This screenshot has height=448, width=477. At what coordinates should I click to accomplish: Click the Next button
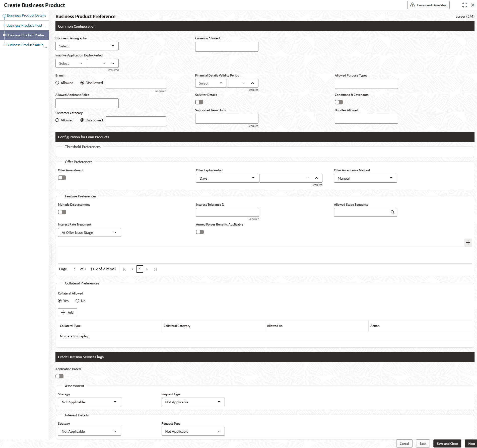click(471, 443)
